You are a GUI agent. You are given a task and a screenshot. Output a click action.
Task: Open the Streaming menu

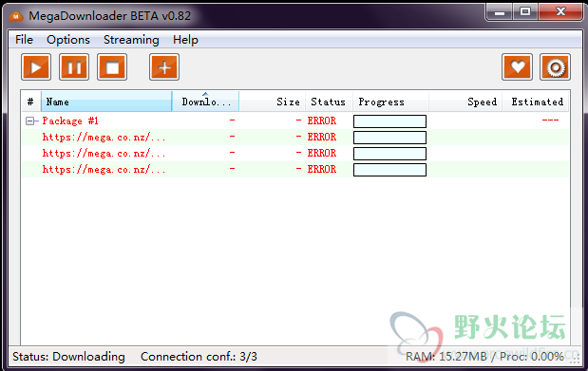[131, 40]
